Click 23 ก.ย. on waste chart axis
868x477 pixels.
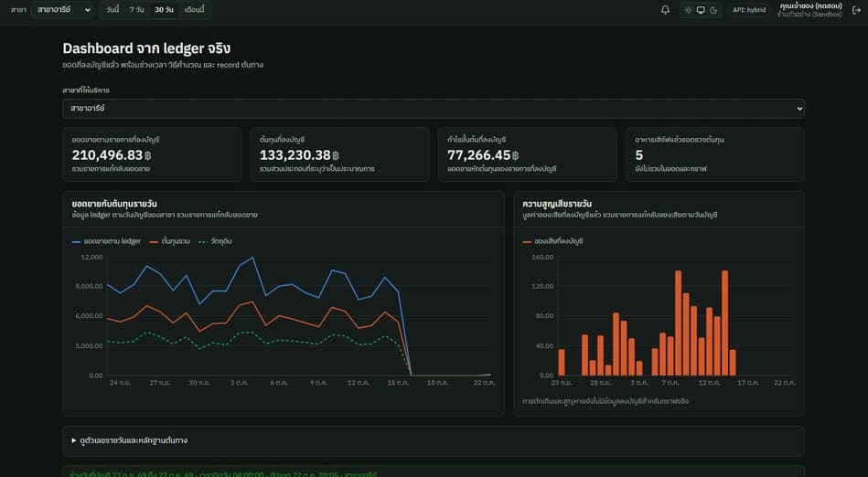pos(562,383)
